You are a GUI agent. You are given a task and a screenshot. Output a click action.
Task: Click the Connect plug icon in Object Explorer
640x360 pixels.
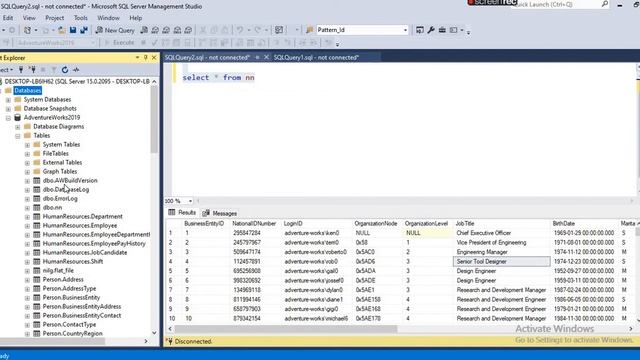pos(21,70)
